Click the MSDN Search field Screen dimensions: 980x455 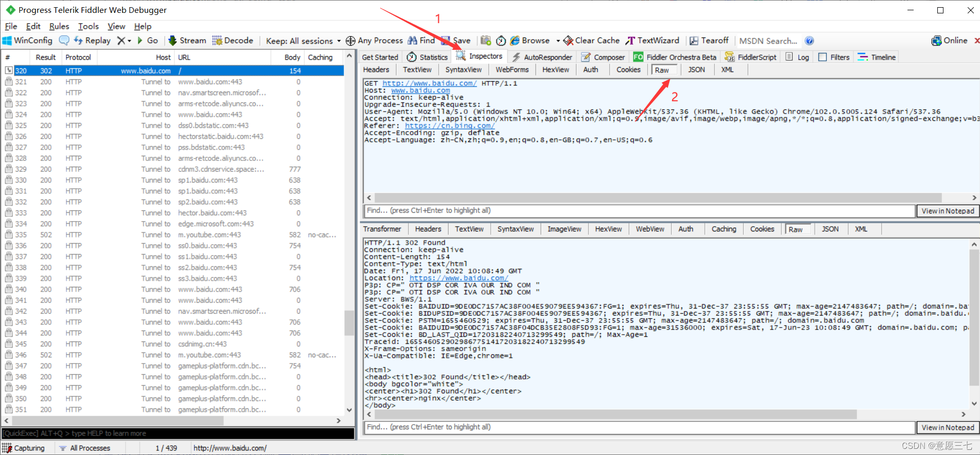pyautogui.click(x=768, y=41)
